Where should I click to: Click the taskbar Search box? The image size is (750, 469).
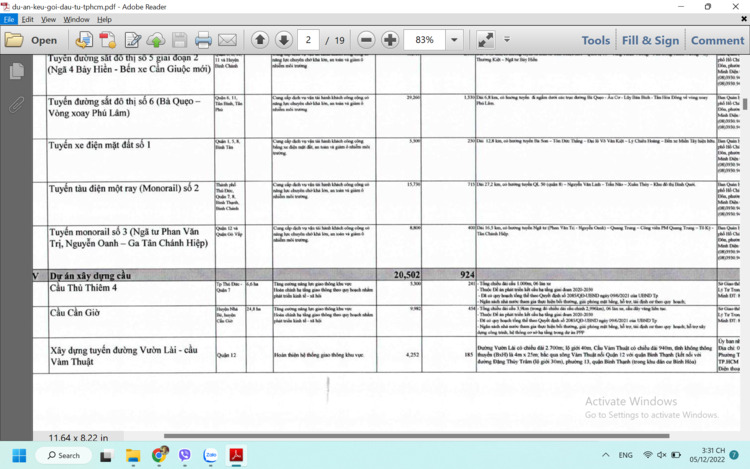(64, 455)
